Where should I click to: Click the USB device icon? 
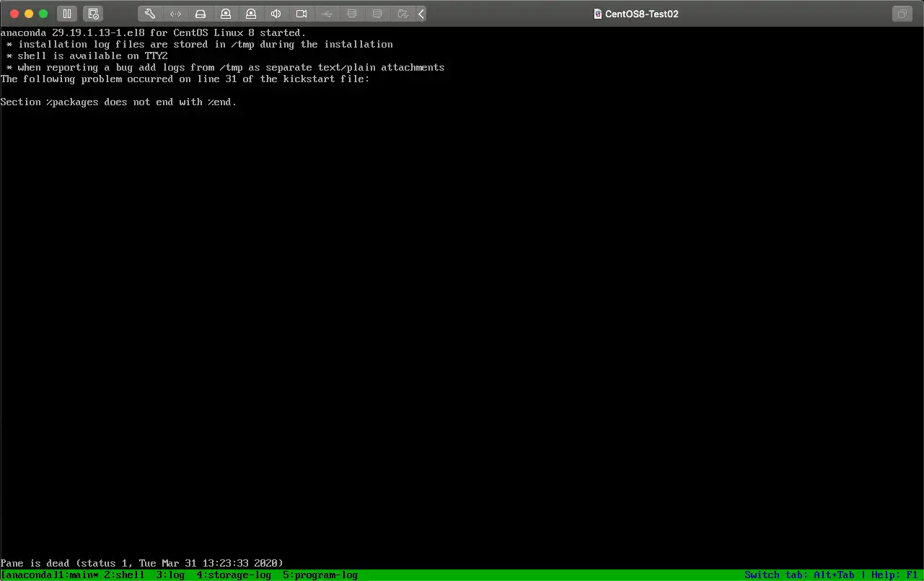tap(327, 14)
